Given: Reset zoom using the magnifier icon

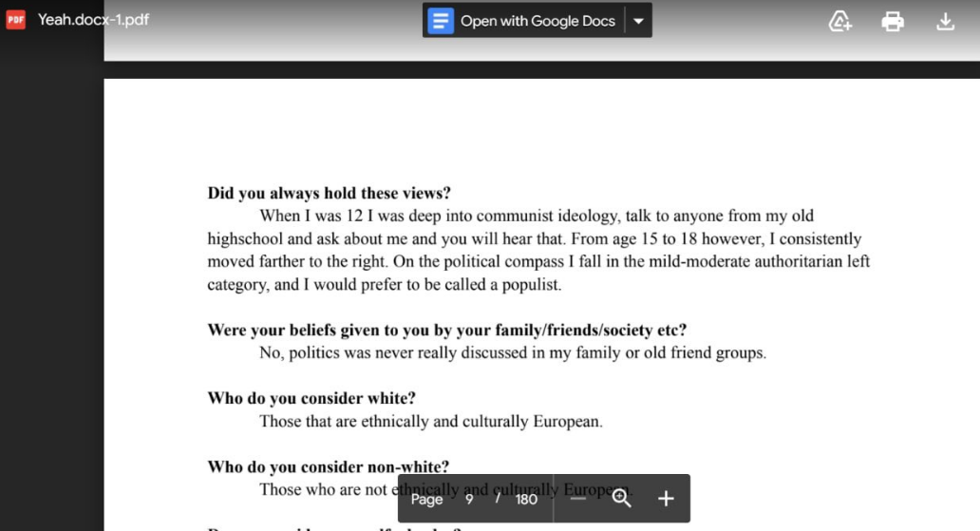Looking at the screenshot, I should pyautogui.click(x=622, y=499).
